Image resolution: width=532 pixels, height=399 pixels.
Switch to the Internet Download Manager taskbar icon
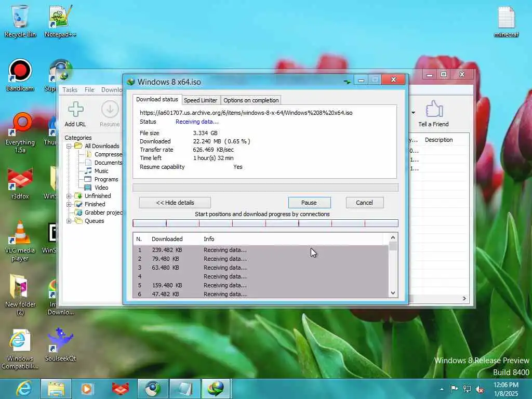click(216, 389)
